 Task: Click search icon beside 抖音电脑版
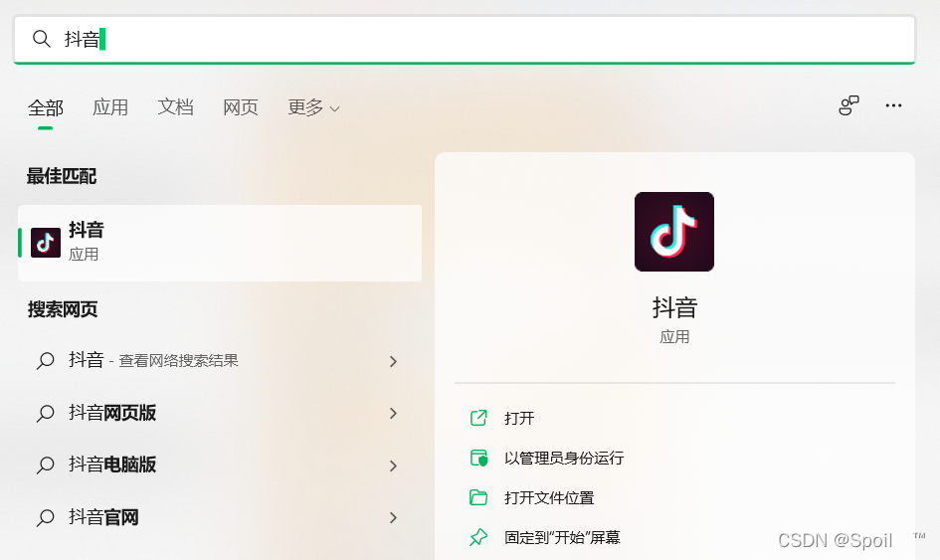(46, 466)
